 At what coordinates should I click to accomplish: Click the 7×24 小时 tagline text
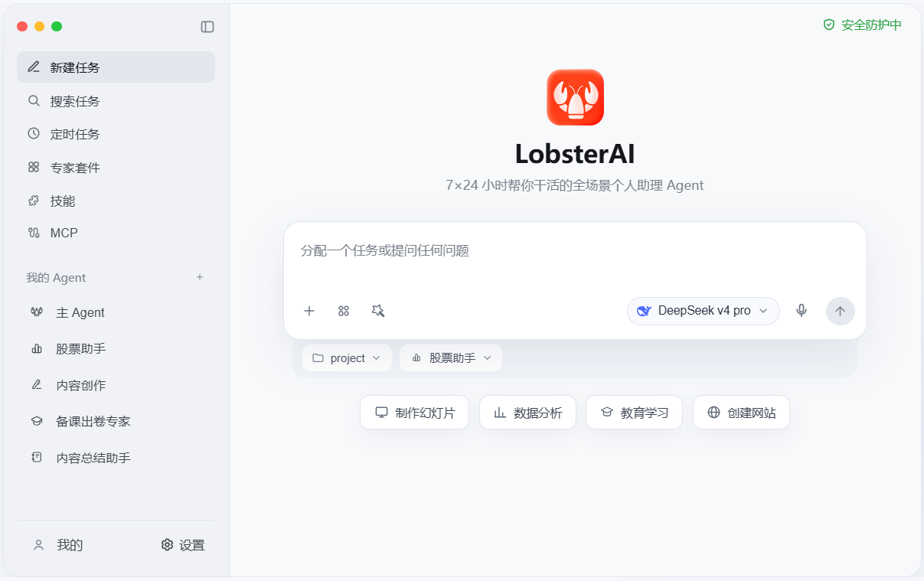tap(574, 185)
